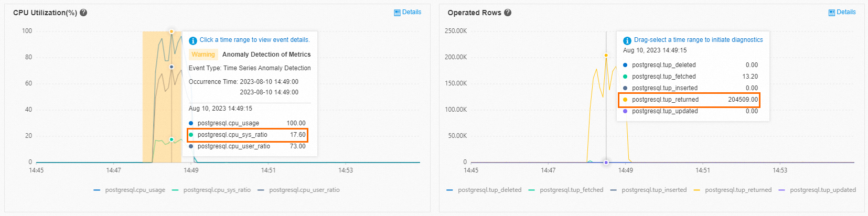Screen dimensions: 868x216
Task: Click the 'Operated Rows' panel title
Action: [475, 13]
